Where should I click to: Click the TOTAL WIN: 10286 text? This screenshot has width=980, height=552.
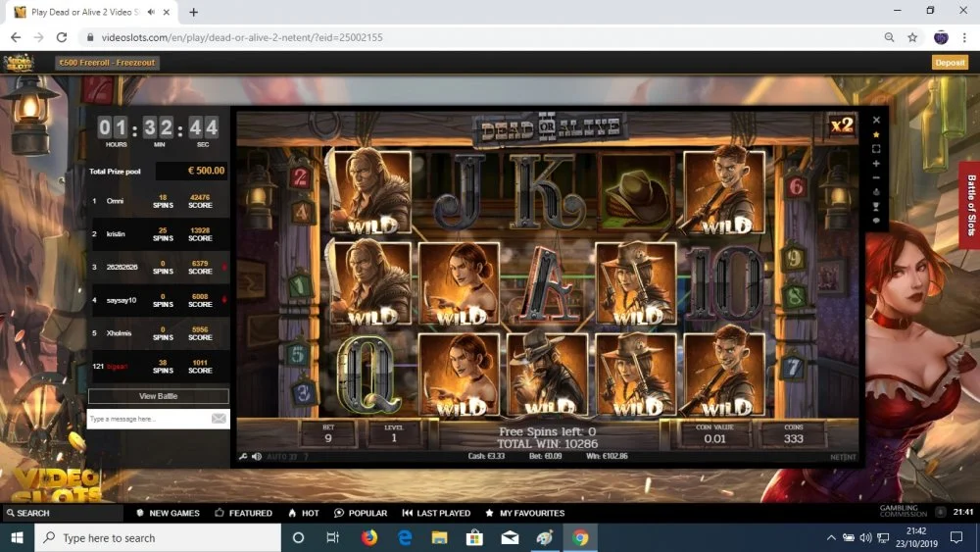point(548,444)
